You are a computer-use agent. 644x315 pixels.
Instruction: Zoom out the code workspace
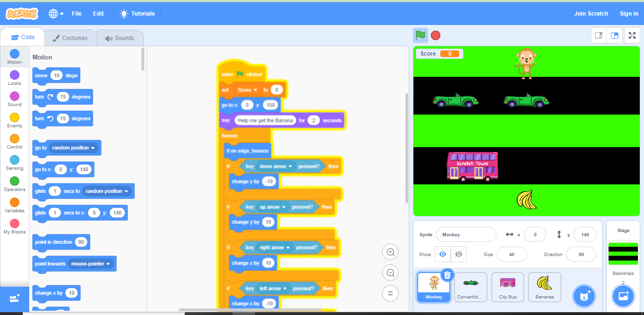390,273
